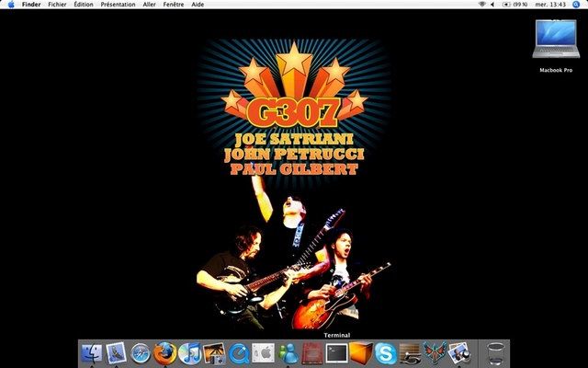Open the Apple menu
Viewport: 588px width, 368px height.
[x=11, y=5]
